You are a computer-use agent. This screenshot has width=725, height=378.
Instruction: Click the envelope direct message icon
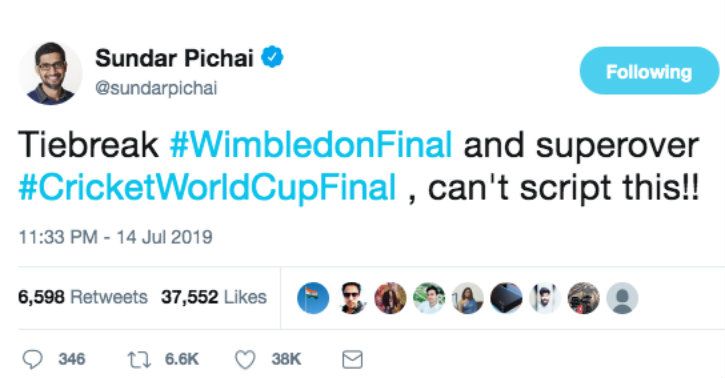click(x=352, y=360)
